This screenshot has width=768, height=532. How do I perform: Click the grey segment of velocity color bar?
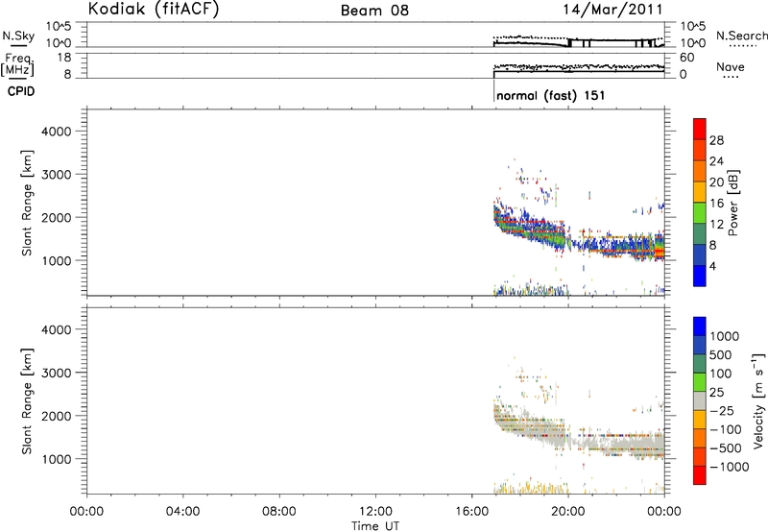(700, 400)
